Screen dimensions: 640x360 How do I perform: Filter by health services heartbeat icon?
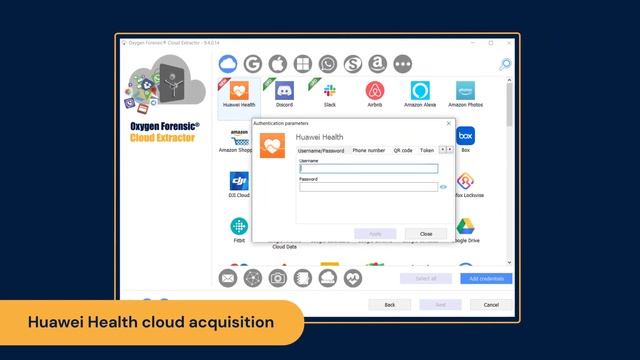click(x=353, y=278)
